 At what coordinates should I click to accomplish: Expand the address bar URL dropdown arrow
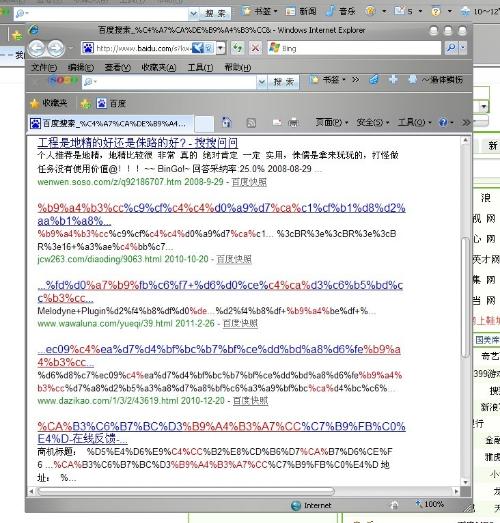[x=220, y=48]
